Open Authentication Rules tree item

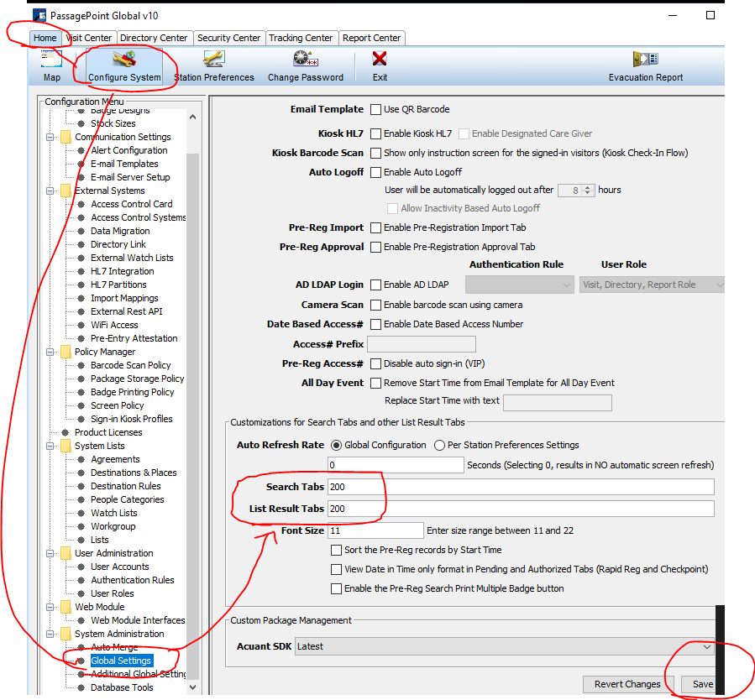tap(133, 580)
